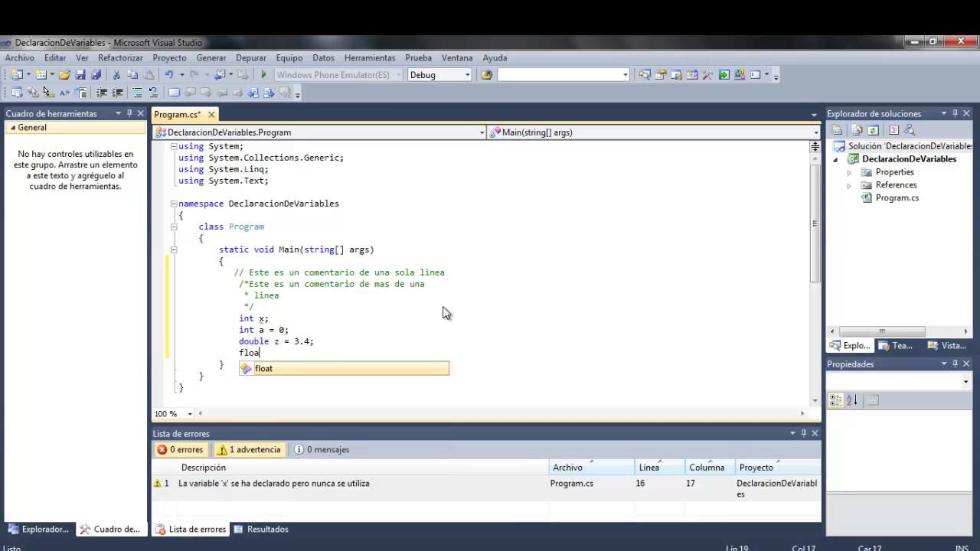Viewport: 980px width, 551px height.
Task: Click the Command Window toolbar icon
Action: coord(755,74)
